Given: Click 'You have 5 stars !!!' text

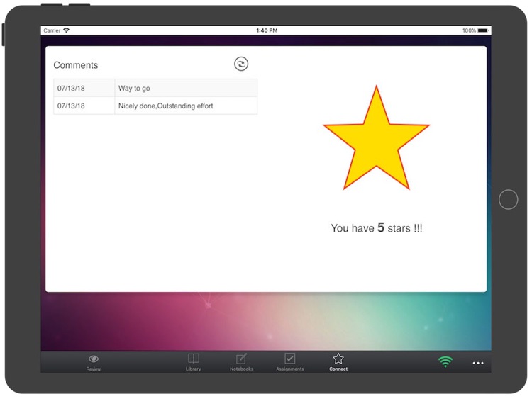Looking at the screenshot, I should pyautogui.click(x=376, y=227).
